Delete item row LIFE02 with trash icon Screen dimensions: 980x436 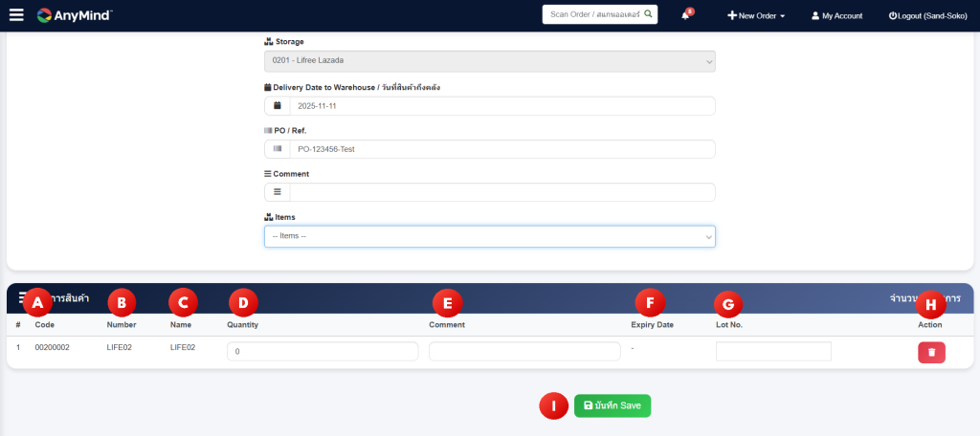point(931,352)
